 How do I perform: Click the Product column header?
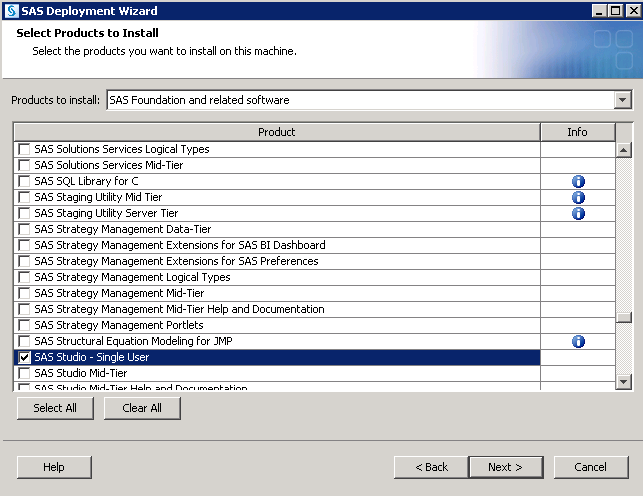pyautogui.click(x=276, y=132)
